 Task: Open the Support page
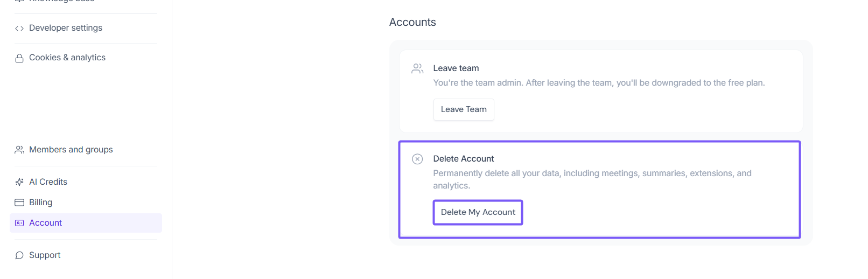point(45,255)
